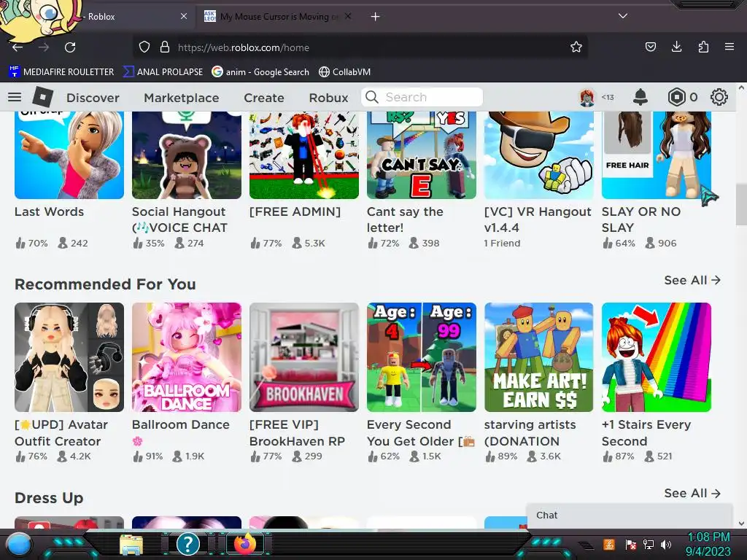Click the search magnifier icon

(372, 97)
